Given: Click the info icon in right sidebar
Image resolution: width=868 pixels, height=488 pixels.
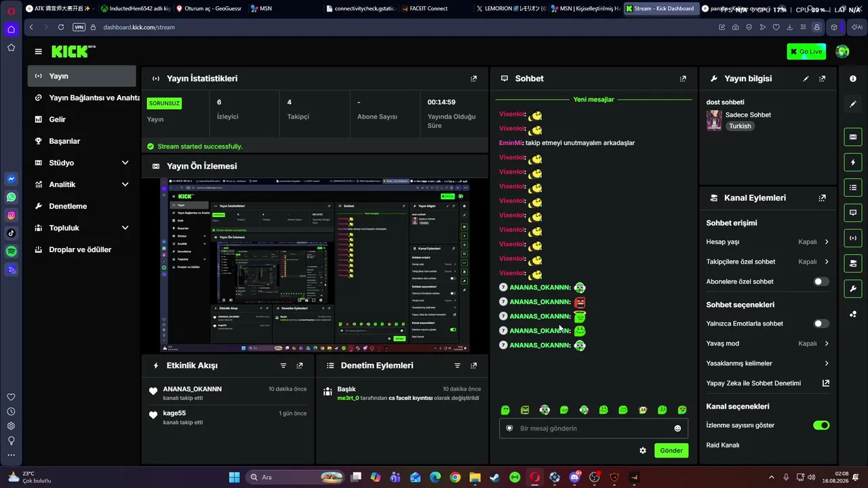Looking at the screenshot, I should point(853,79).
